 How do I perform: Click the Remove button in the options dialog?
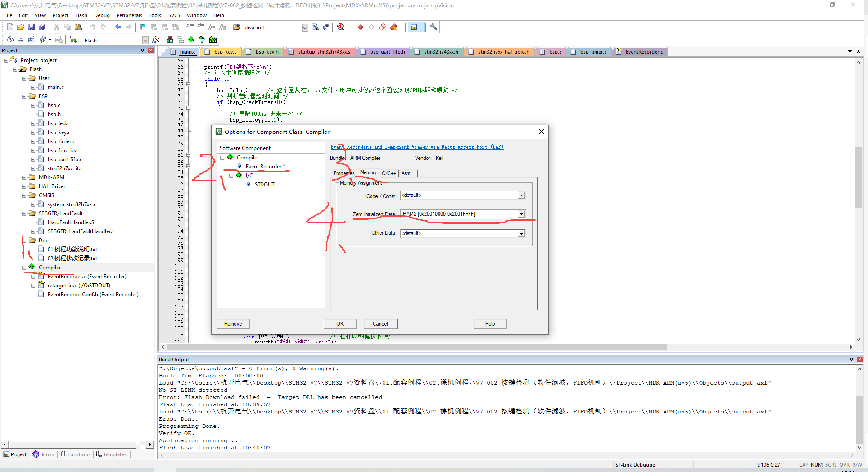pos(233,323)
